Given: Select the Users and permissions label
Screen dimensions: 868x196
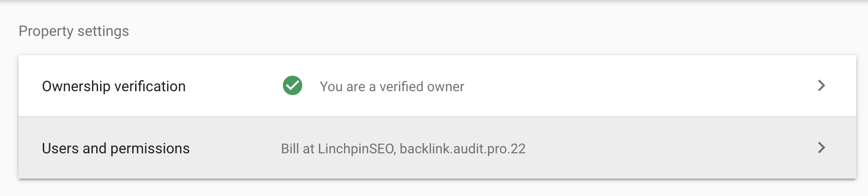Looking at the screenshot, I should pyautogui.click(x=116, y=148).
